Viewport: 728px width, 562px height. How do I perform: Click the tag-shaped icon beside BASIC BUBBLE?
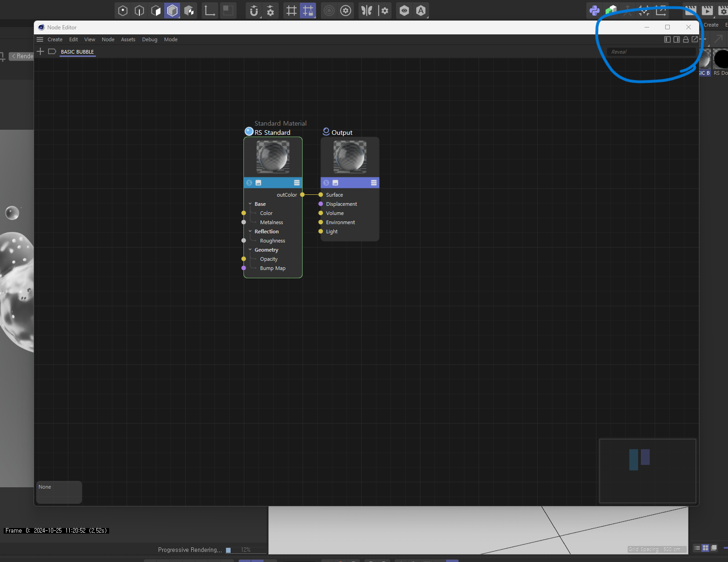(x=52, y=51)
